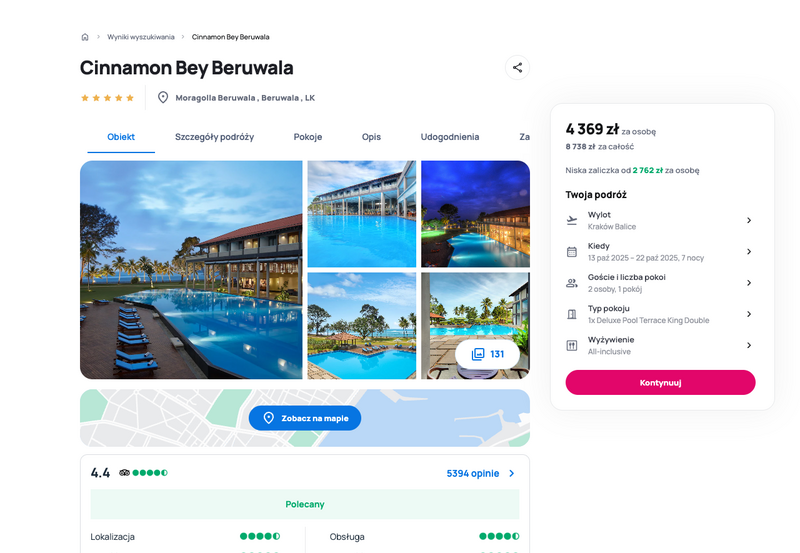Click the location pin icon next to address
Viewport: 800px width, 553px height.
pyautogui.click(x=163, y=97)
